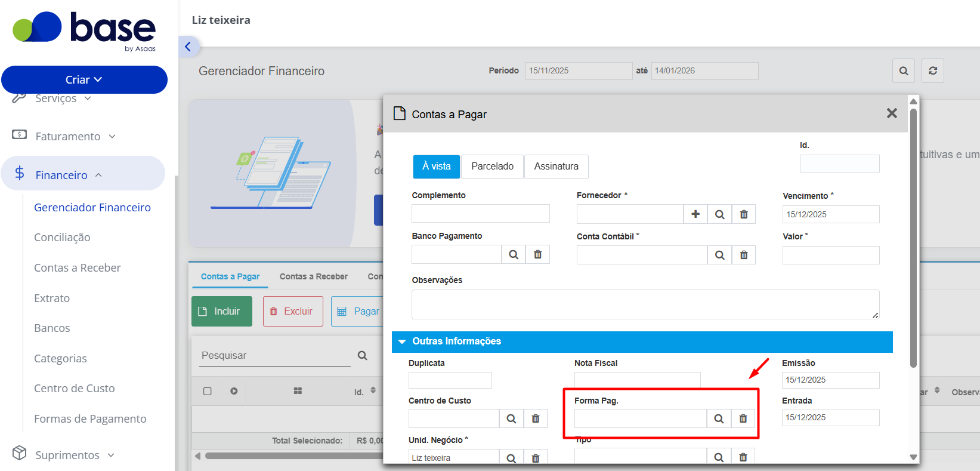Click the plus icon to add Fornecedor
The width and height of the screenshot is (980, 471).
pyautogui.click(x=695, y=214)
